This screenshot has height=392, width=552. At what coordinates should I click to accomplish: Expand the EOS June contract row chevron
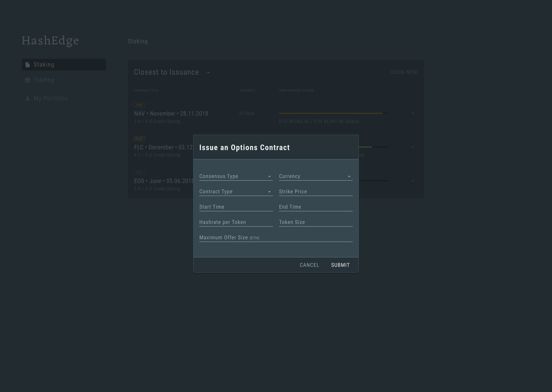click(413, 181)
